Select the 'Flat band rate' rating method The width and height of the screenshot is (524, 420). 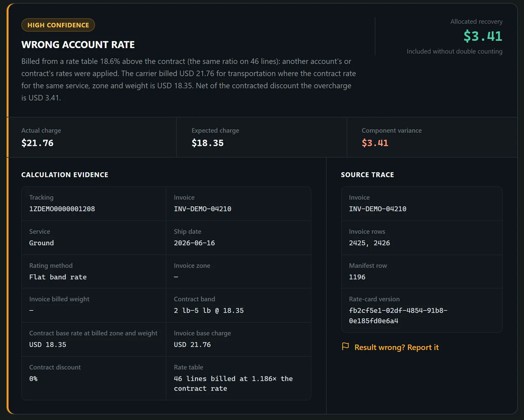point(58,277)
